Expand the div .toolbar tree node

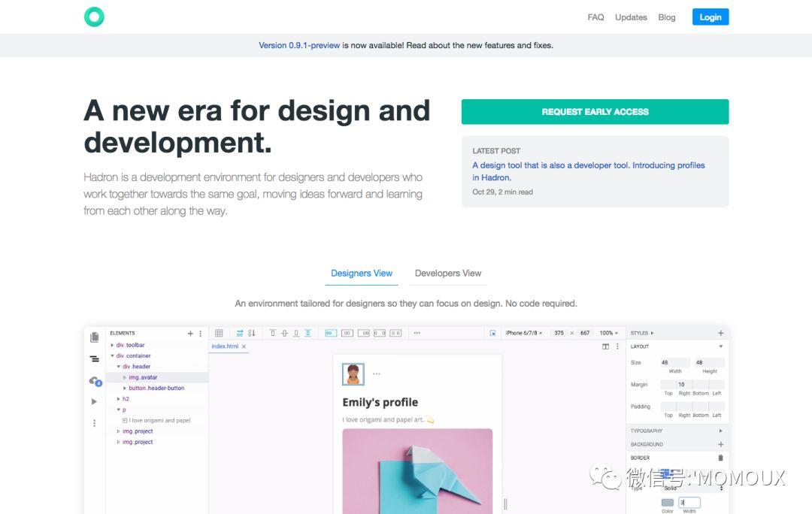tap(112, 345)
